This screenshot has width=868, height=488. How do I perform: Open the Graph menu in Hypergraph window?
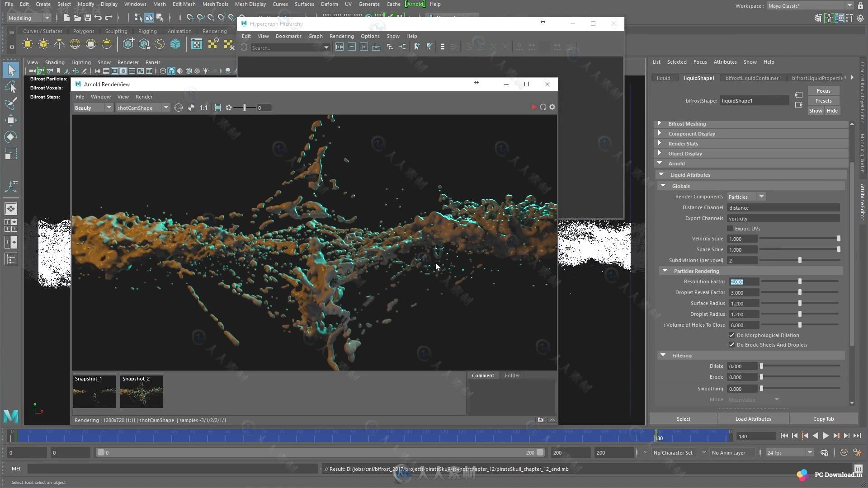point(315,36)
